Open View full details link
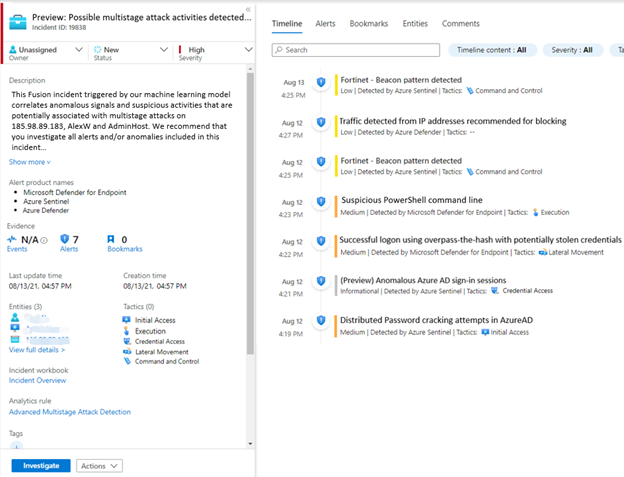 [x=37, y=350]
